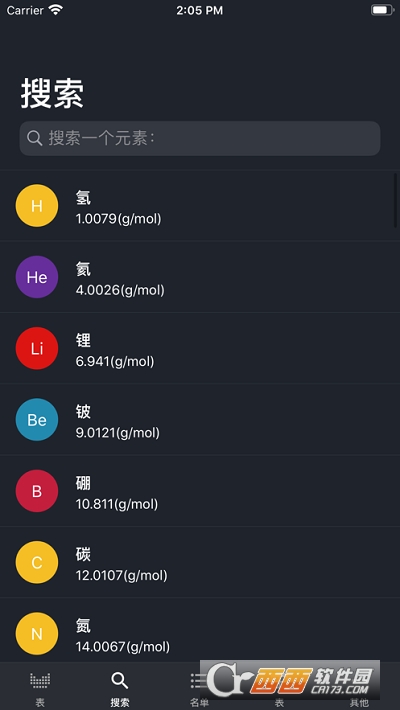Click the magnifier icon in search field
Viewport: 400px width, 710px height.
pyautogui.click(x=34, y=138)
